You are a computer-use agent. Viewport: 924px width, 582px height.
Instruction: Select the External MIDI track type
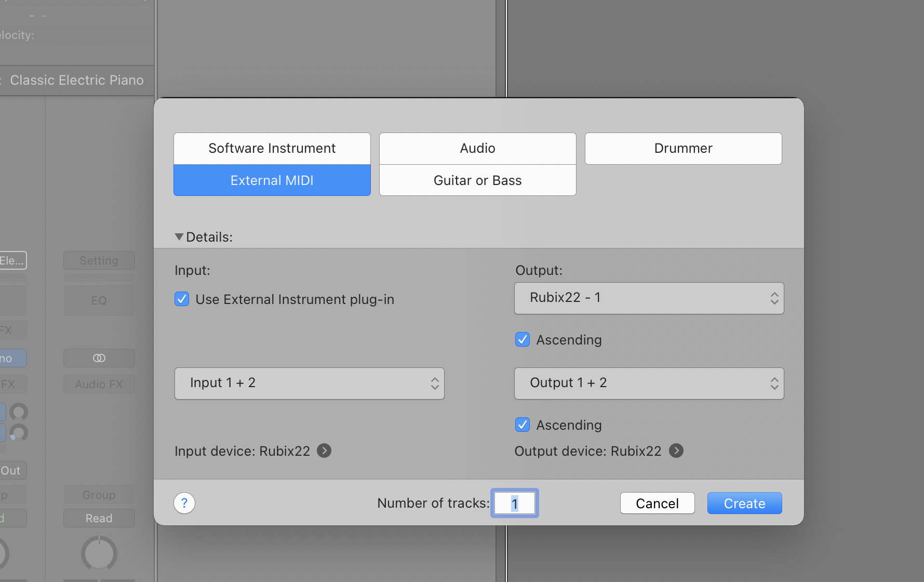click(272, 180)
